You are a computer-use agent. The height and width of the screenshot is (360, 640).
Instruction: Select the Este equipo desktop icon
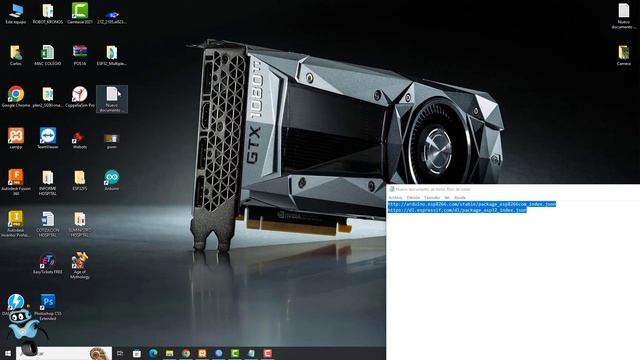(16, 13)
